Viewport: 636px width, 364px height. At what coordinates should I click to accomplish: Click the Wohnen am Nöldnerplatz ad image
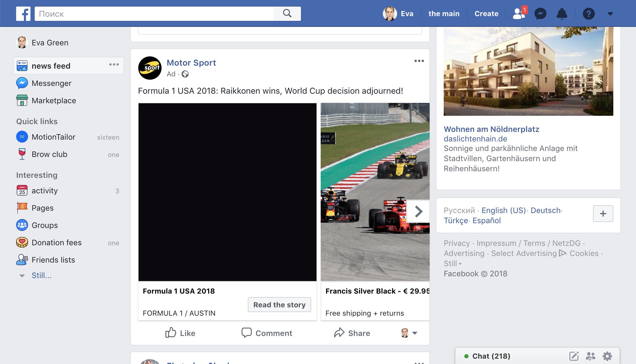(x=529, y=71)
